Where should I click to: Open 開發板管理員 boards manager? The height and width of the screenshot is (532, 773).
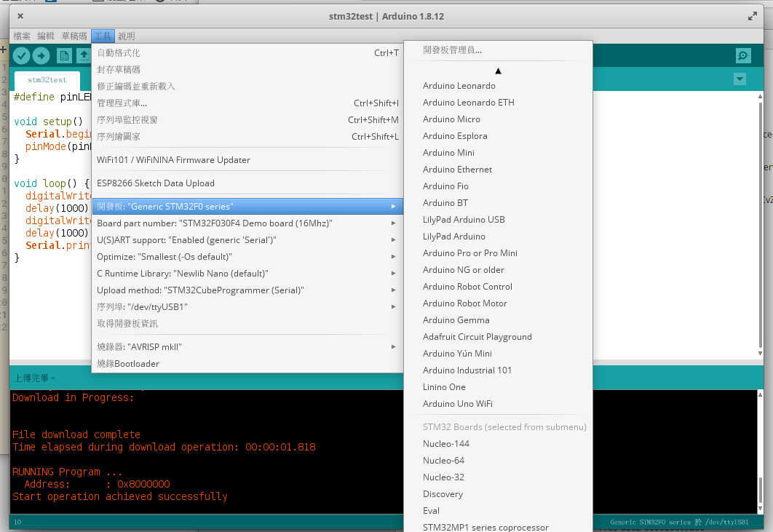498,49
